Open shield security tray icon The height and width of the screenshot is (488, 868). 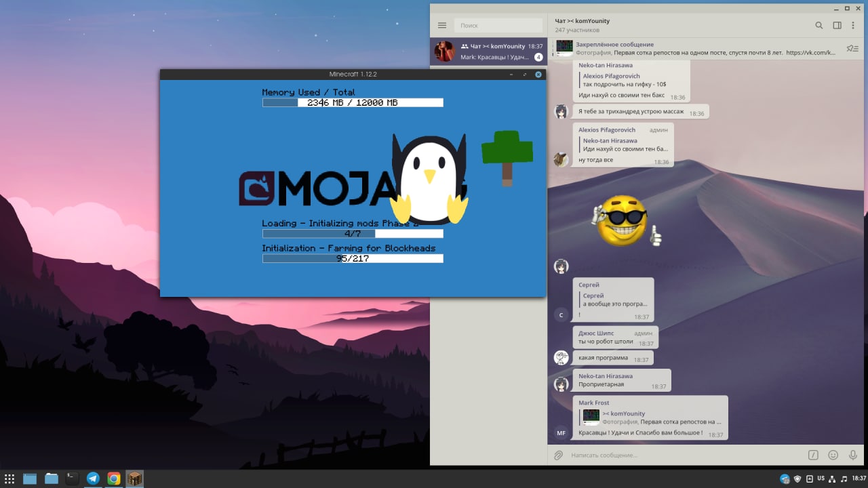(x=797, y=479)
